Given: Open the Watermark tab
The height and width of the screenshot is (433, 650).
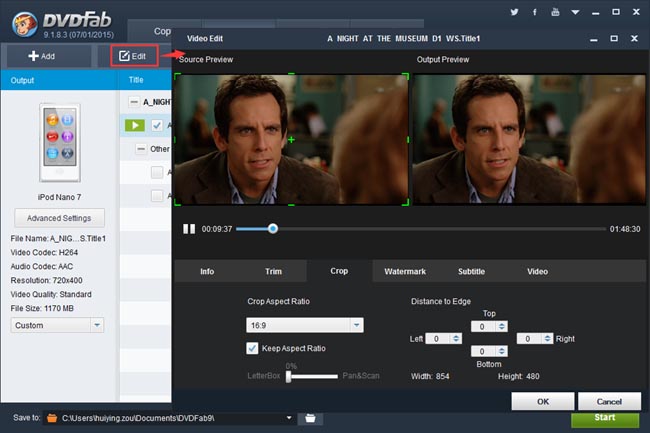Looking at the screenshot, I should (405, 271).
